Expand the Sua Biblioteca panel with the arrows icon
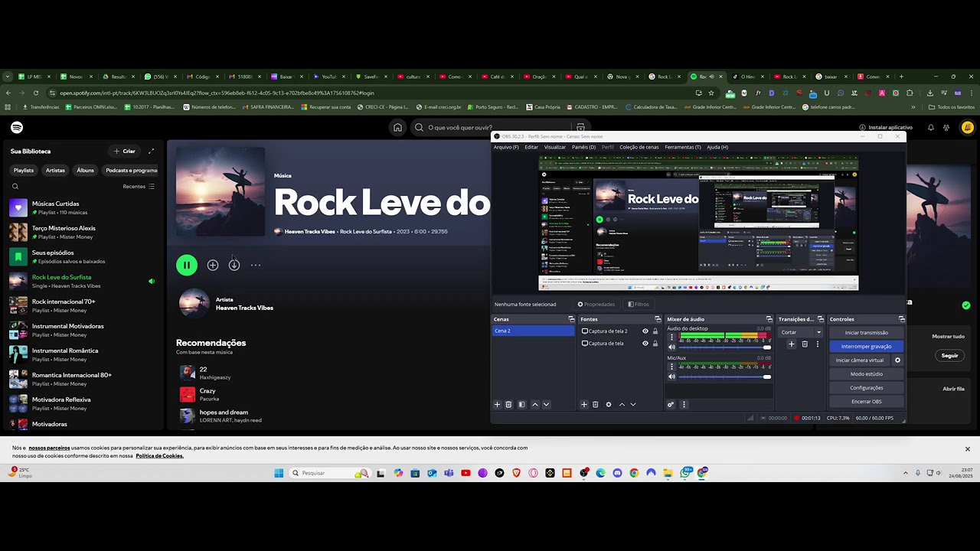This screenshot has height=551, width=980. 151,152
